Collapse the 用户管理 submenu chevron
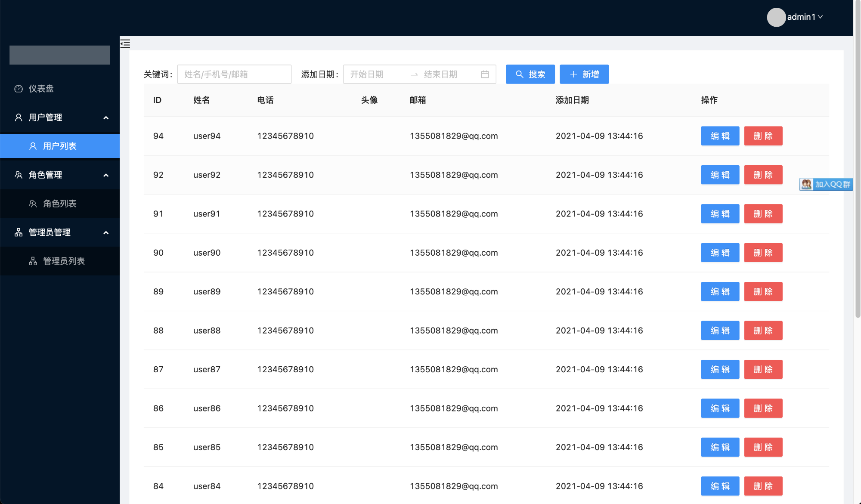Viewport: 861px width, 504px height. pos(106,117)
